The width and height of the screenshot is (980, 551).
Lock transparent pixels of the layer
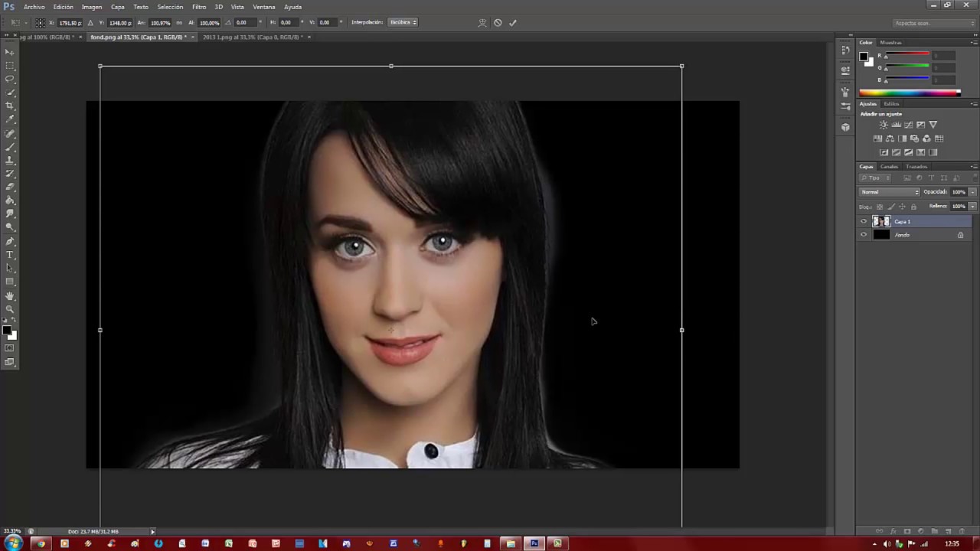pos(880,207)
